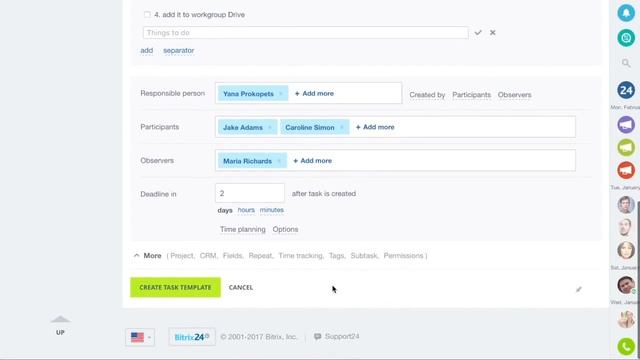This screenshot has height=360, width=640.
Task: Open chat with the woman avatar
Action: pos(626,250)
